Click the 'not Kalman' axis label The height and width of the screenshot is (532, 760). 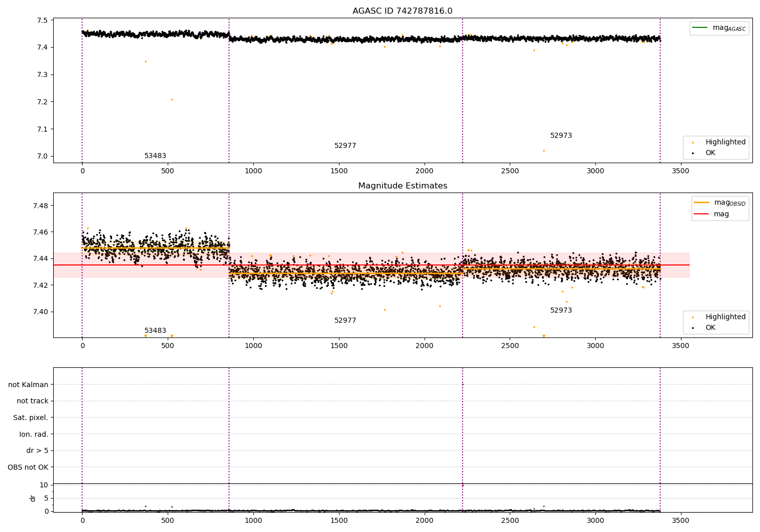(28, 385)
